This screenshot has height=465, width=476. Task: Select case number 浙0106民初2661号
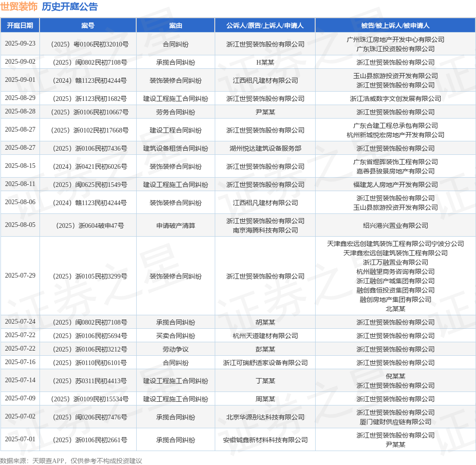(90, 440)
